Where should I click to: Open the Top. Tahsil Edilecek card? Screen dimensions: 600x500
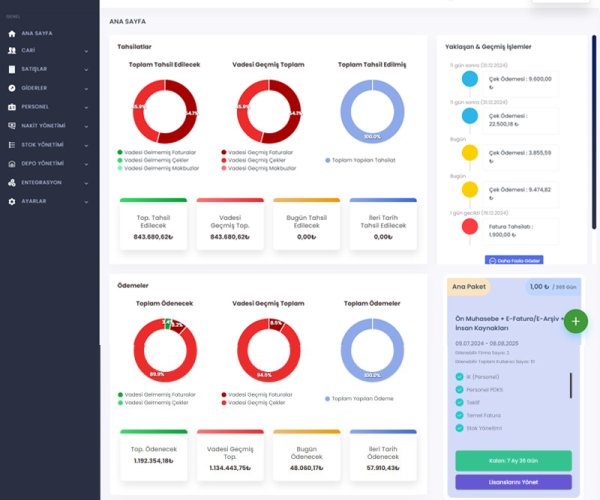[x=153, y=224]
